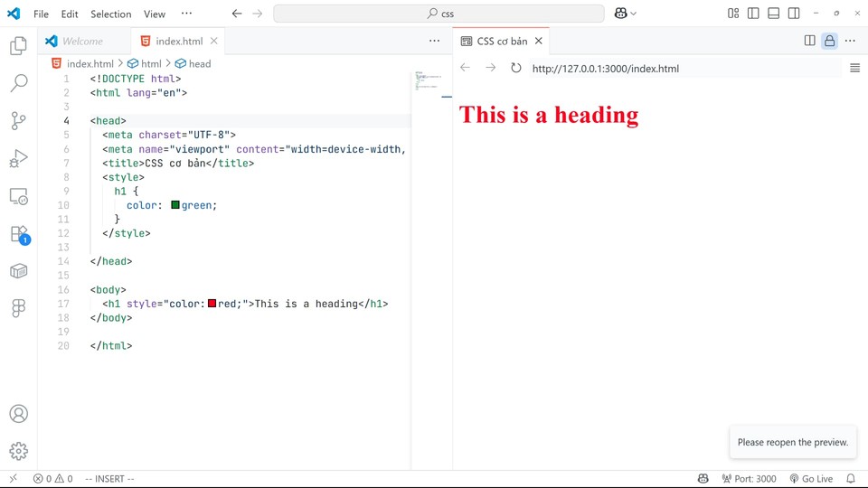
Task: Show more menu bar items
Action: [x=186, y=14]
